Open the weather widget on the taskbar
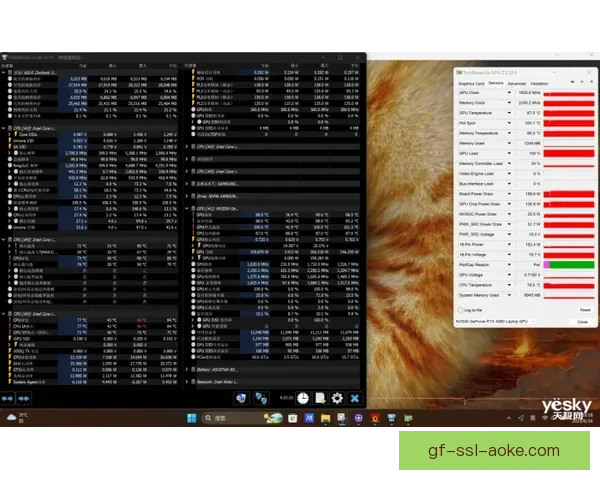The image size is (600, 480). 17,416
